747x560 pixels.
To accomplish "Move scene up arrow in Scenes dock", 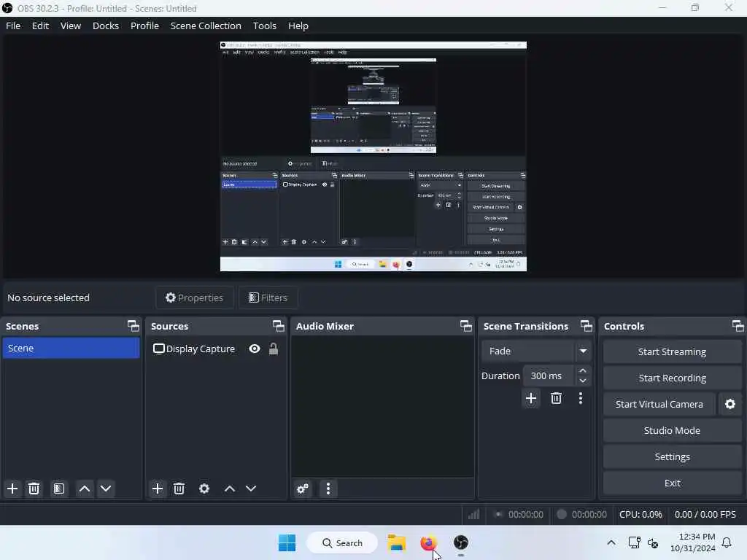I will coord(85,489).
